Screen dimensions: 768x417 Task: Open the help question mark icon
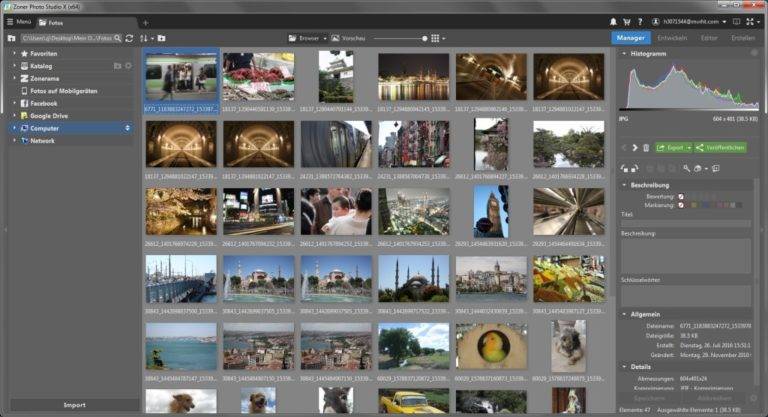[x=640, y=22]
